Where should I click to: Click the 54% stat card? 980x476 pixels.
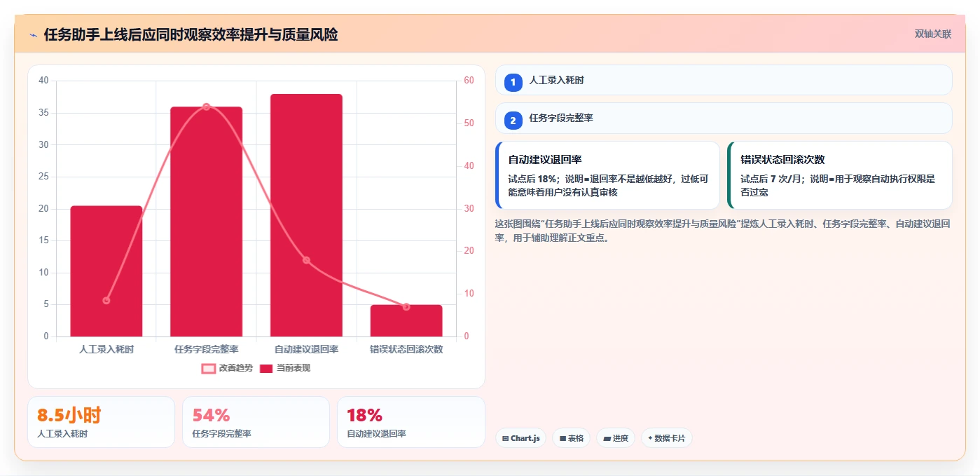tap(256, 422)
